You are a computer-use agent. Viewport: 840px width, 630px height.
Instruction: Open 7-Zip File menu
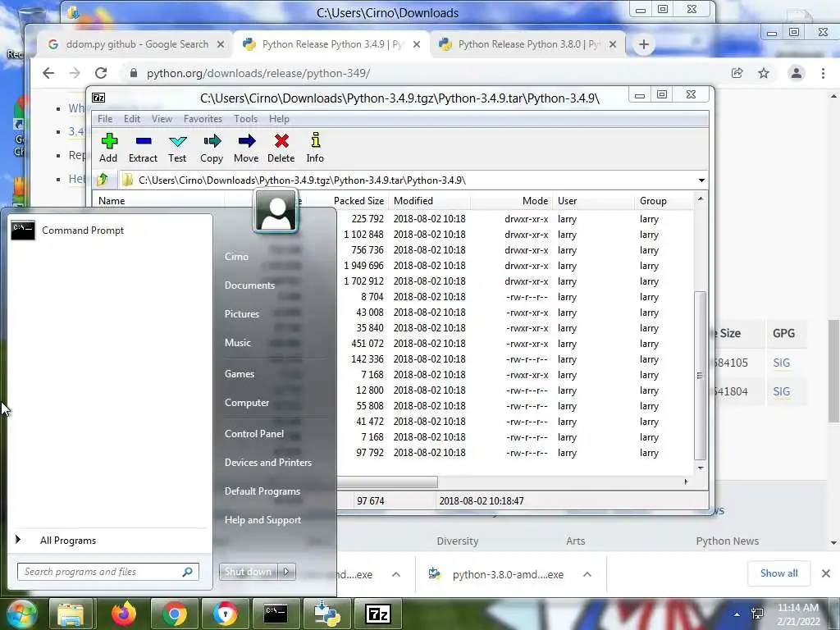(105, 119)
